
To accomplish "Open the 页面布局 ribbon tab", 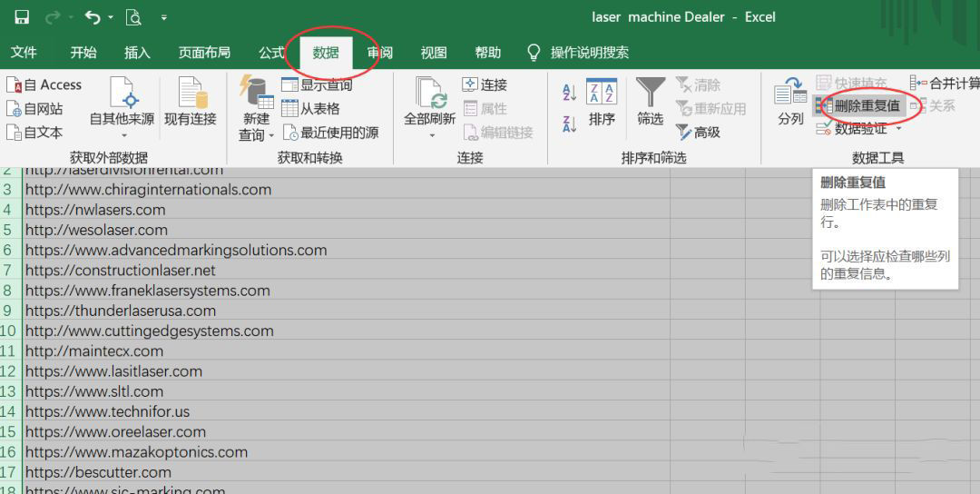I will (x=204, y=53).
